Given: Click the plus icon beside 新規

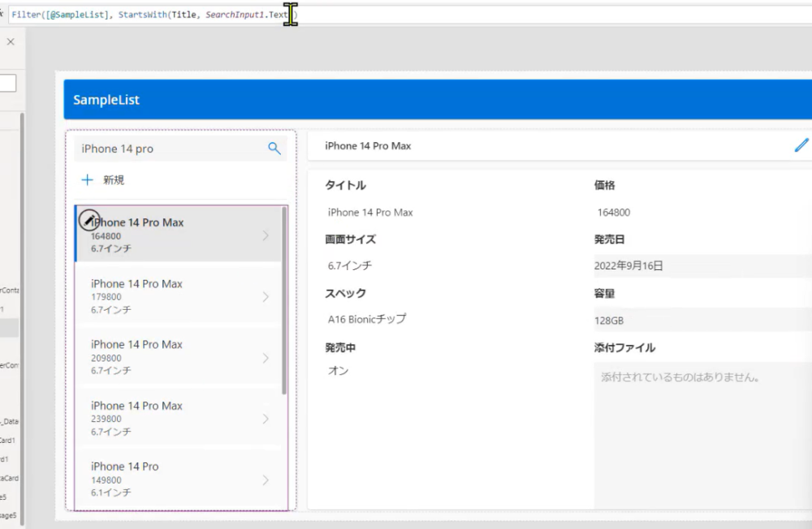Looking at the screenshot, I should point(87,179).
